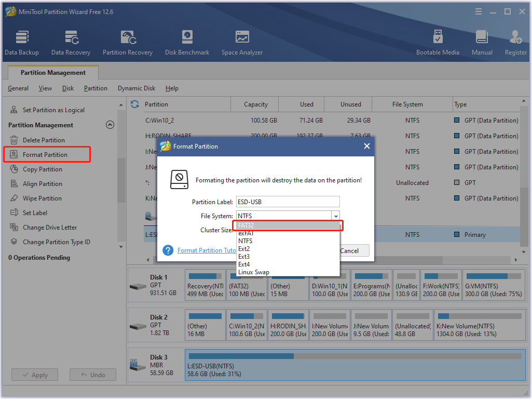
Task: Select Ext3 file system option
Action: [x=288, y=257]
